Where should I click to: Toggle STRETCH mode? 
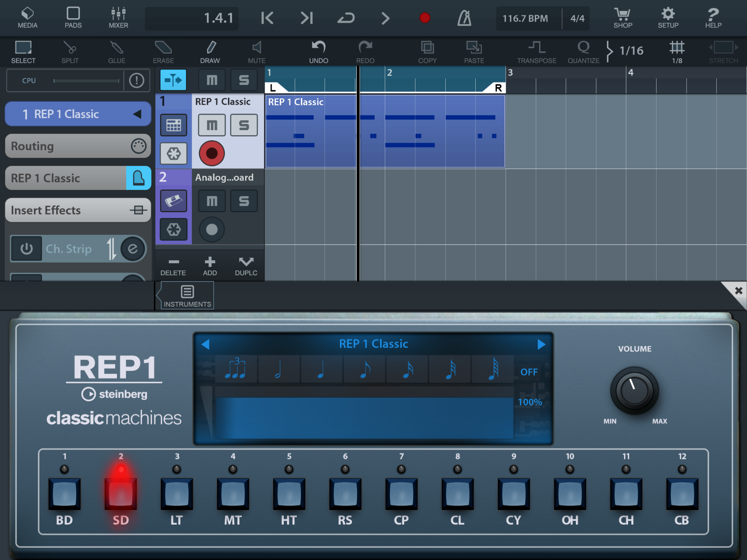pyautogui.click(x=723, y=52)
